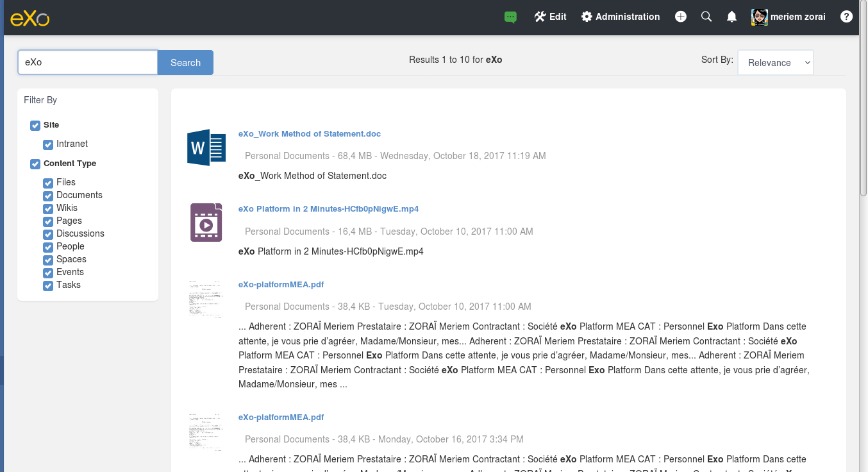
Task: Open the meriem zorai user menu
Action: pyautogui.click(x=789, y=17)
